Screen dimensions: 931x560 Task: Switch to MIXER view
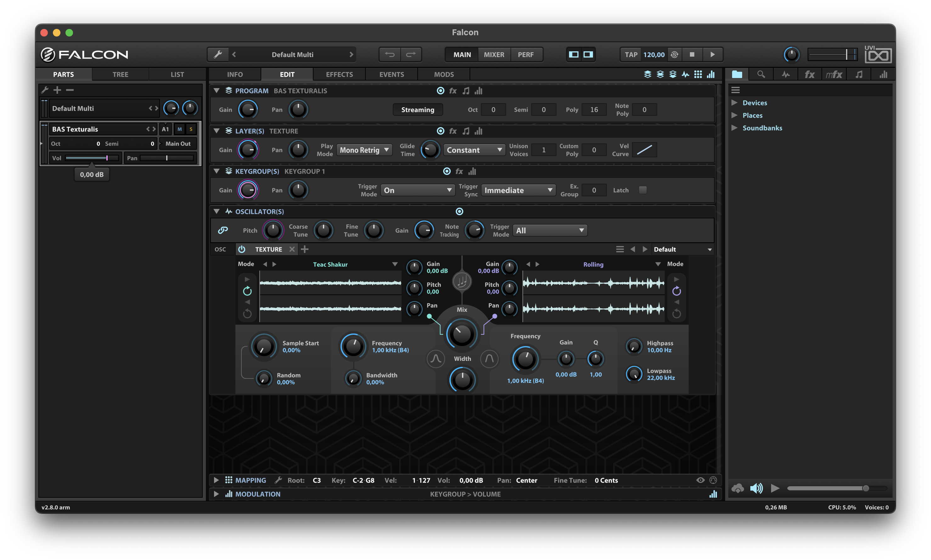[494, 54]
